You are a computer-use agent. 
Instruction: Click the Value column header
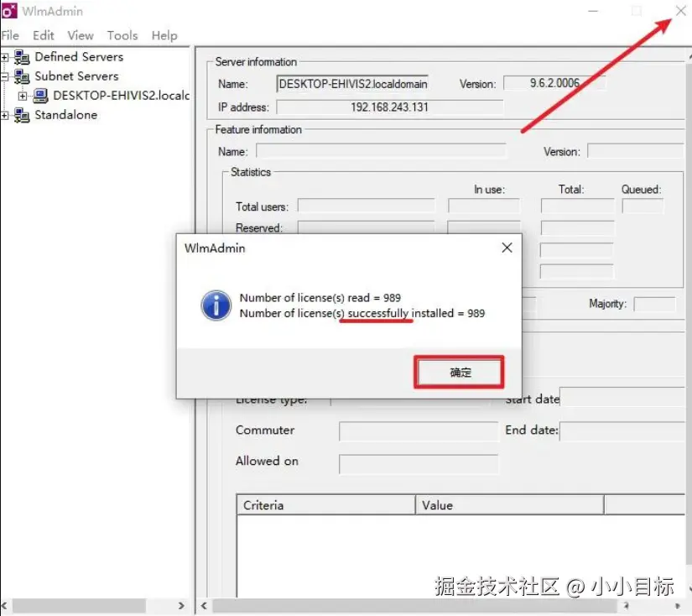tap(509, 505)
